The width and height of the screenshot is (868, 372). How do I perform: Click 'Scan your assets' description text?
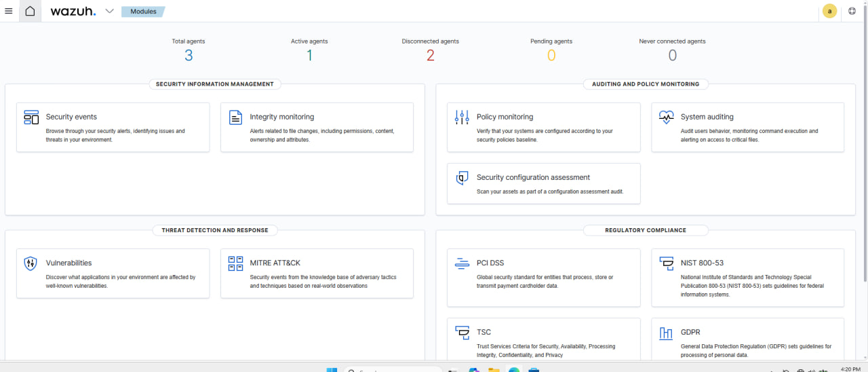550,191
